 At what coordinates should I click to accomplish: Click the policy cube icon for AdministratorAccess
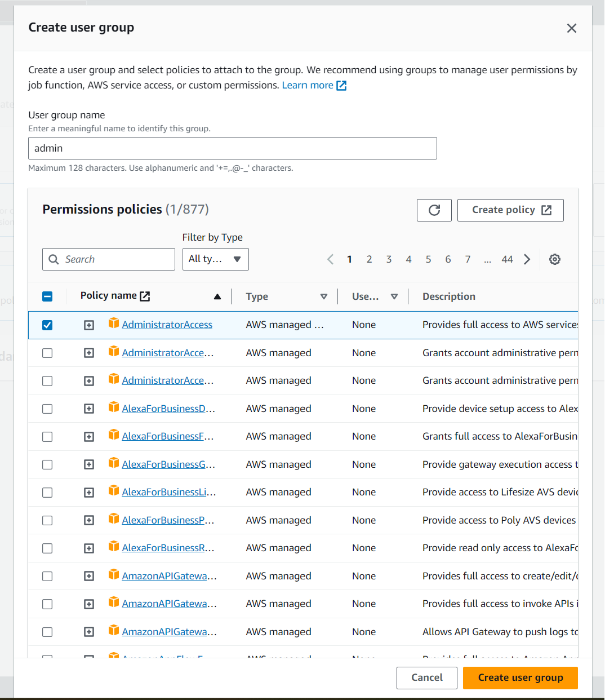(114, 323)
